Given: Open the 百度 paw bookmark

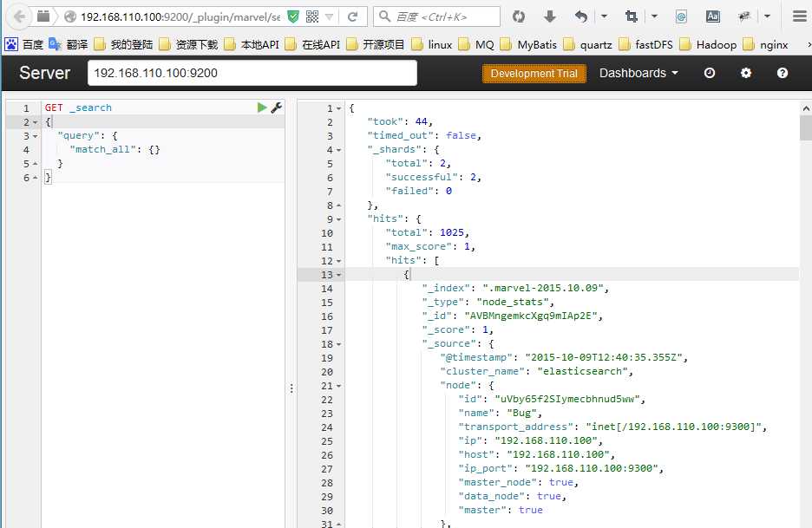Looking at the screenshot, I should (23, 44).
